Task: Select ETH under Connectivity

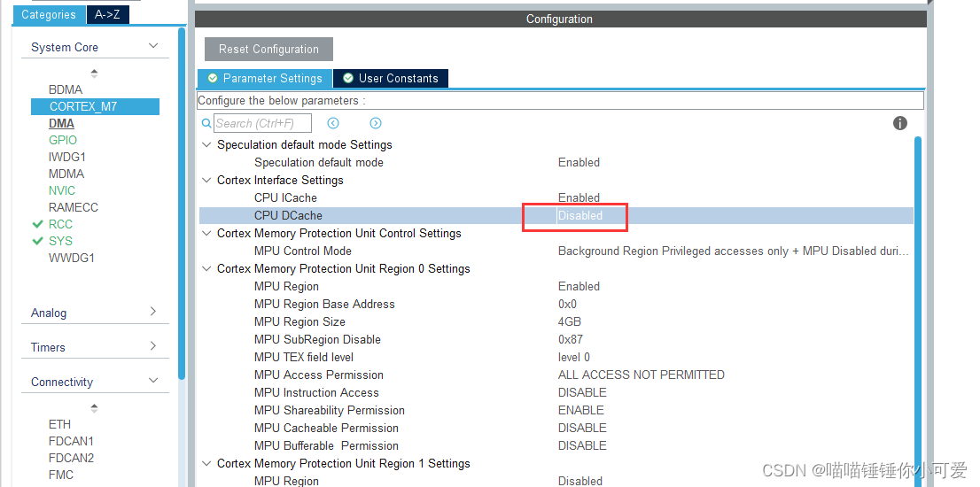Action: [60, 424]
